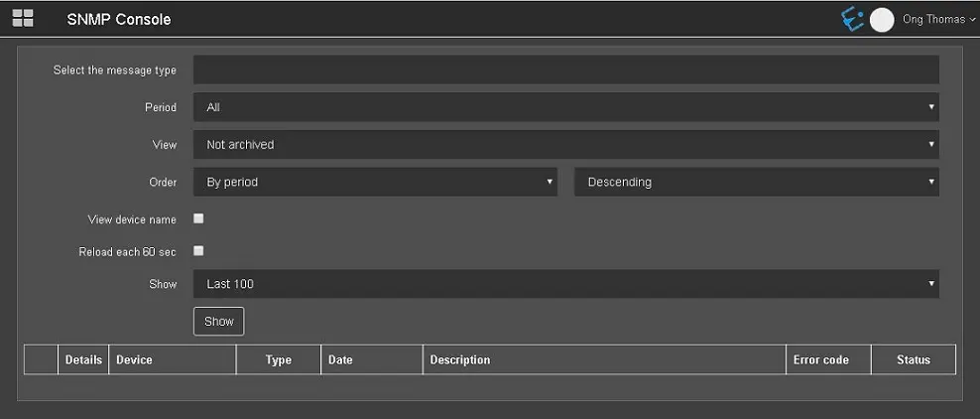Click the white user avatar circle
Image resolution: width=980 pixels, height=419 pixels.
click(882, 20)
